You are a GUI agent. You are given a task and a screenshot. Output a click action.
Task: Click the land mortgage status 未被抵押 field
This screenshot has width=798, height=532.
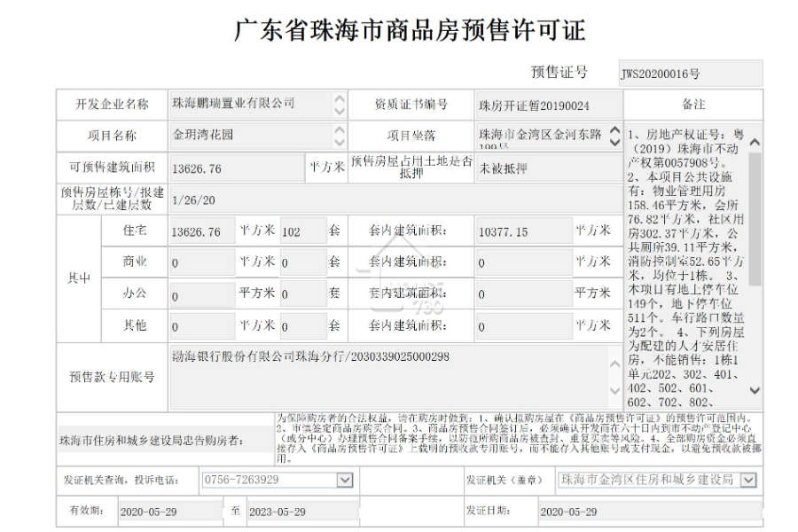click(x=549, y=168)
